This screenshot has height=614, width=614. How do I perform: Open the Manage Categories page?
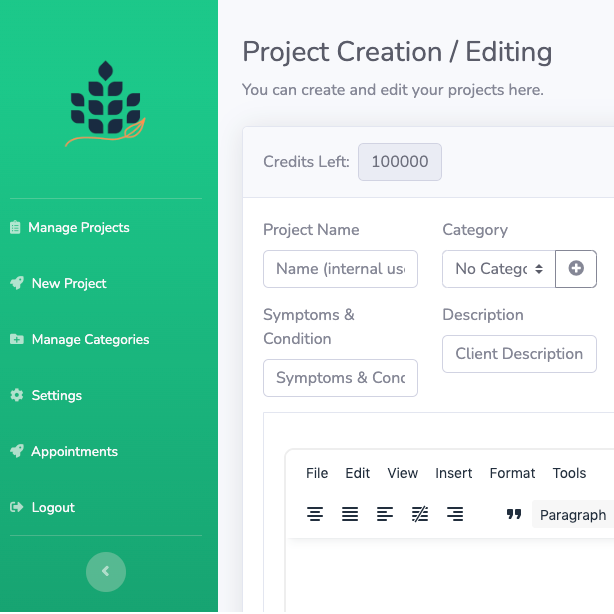tap(90, 339)
